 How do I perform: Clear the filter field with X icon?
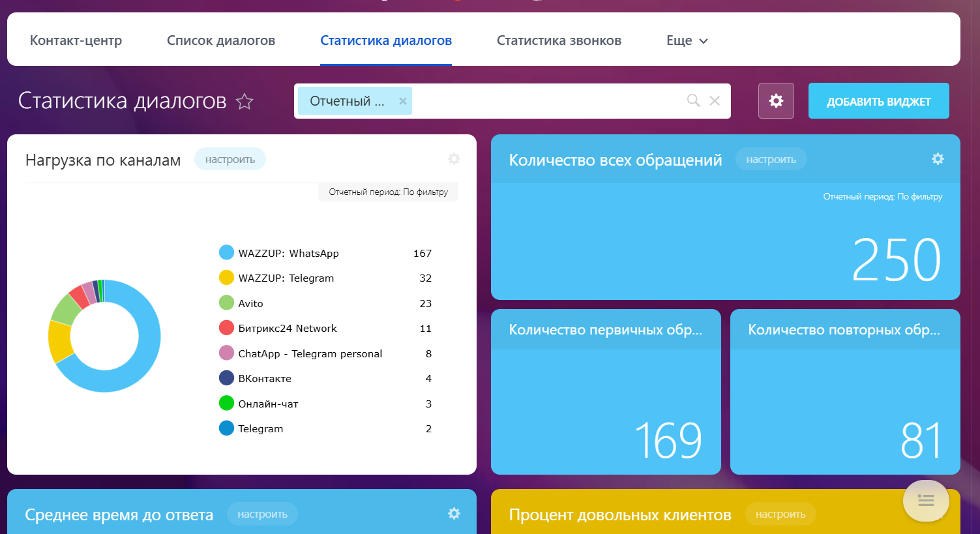pyautogui.click(x=715, y=100)
